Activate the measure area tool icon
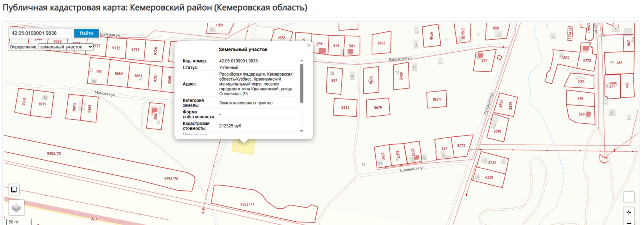 14,189
